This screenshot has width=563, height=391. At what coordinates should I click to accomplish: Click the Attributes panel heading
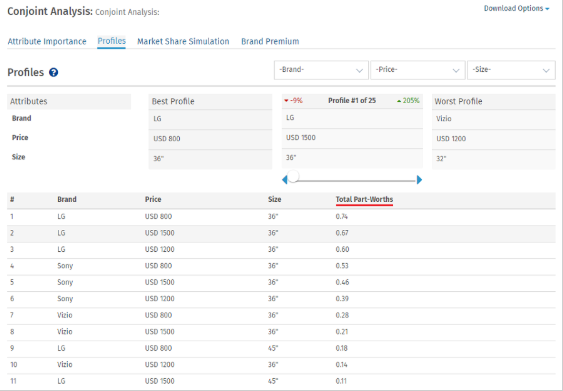point(29,102)
